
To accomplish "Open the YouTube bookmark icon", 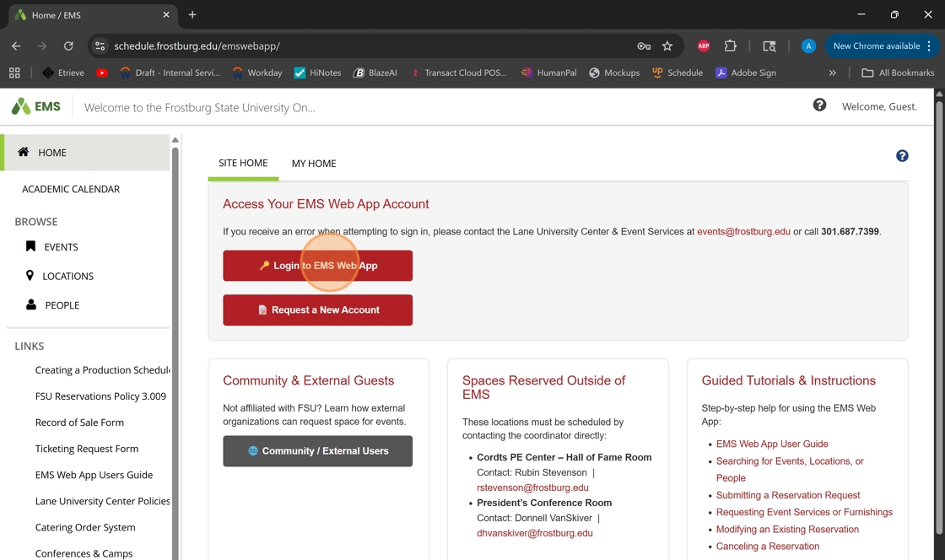I will tap(102, 73).
